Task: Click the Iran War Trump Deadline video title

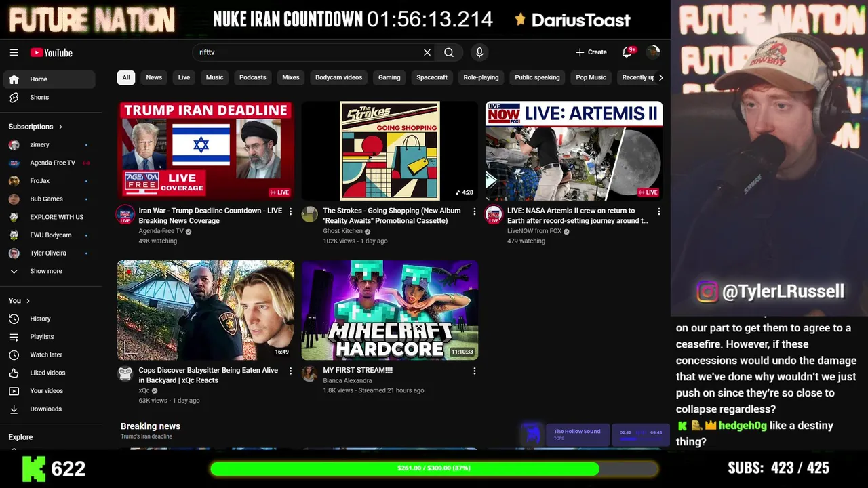Action: [210, 216]
